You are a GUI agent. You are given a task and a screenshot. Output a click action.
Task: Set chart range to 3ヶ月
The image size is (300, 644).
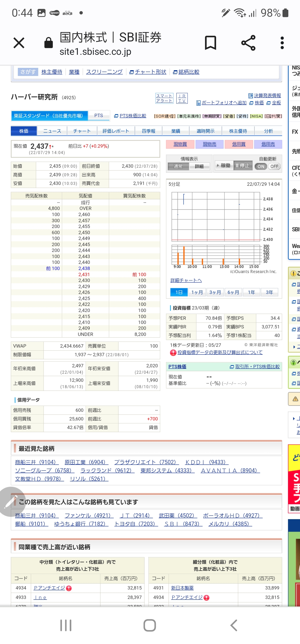point(215,292)
